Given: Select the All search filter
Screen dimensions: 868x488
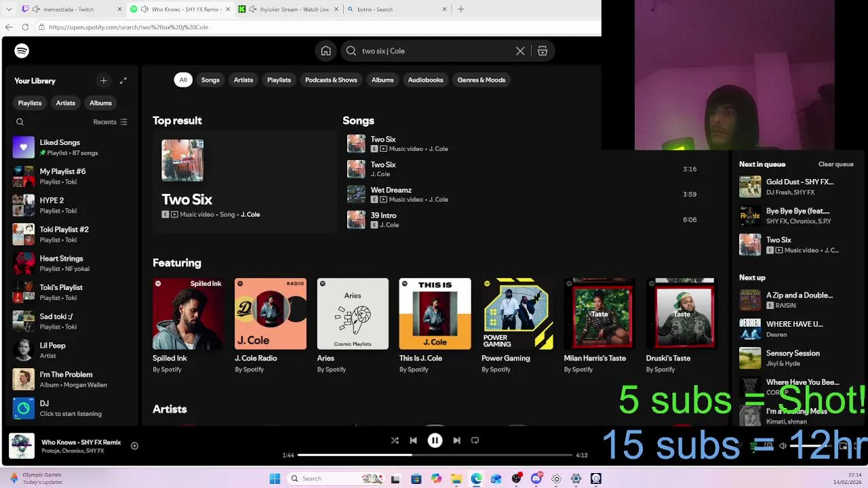Looking at the screenshot, I should pyautogui.click(x=183, y=80).
